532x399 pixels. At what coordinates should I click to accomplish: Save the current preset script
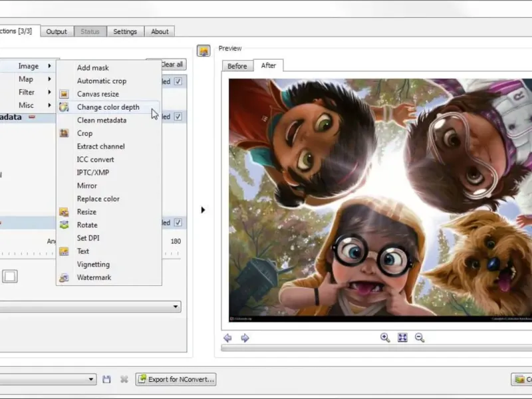tap(106, 379)
